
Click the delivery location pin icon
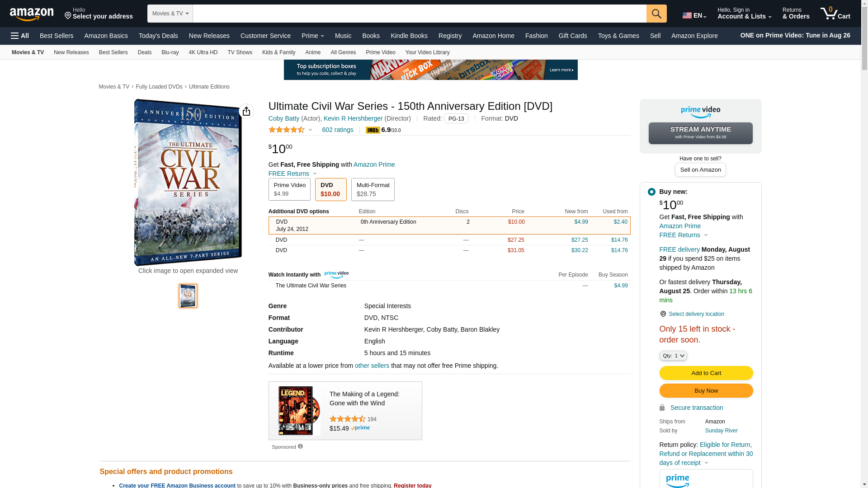[x=663, y=314]
